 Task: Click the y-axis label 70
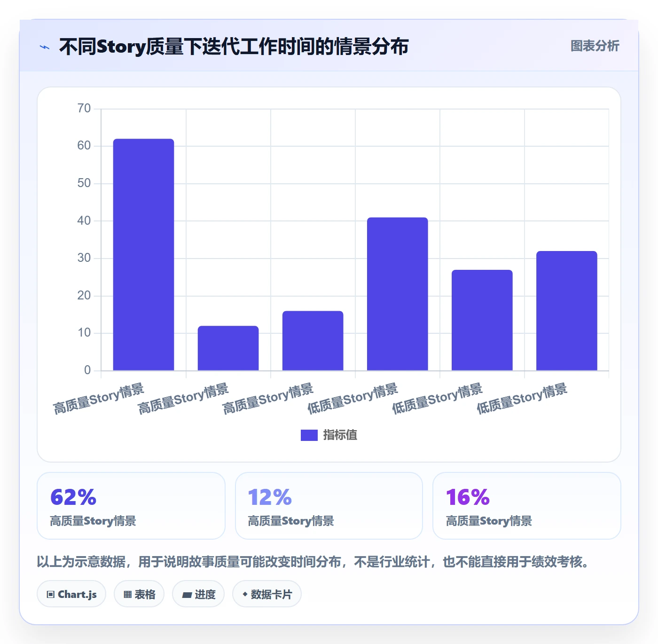coord(84,109)
